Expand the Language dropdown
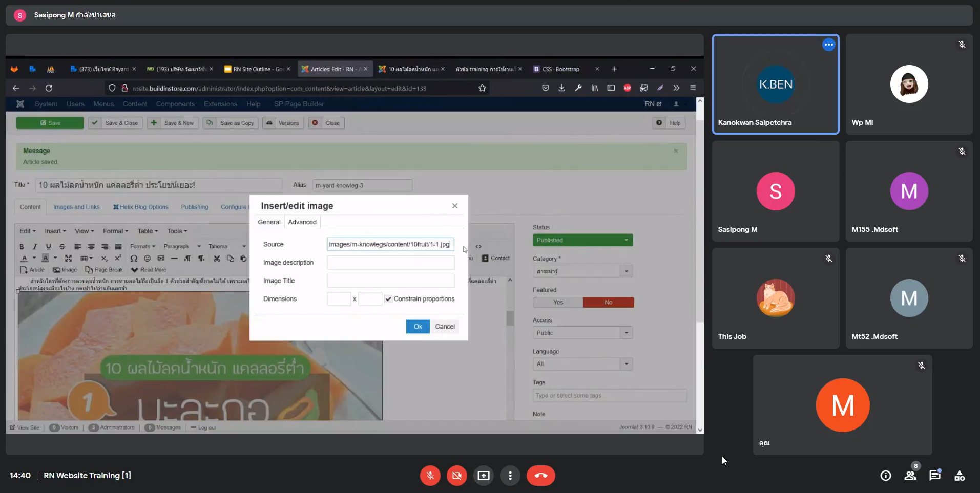Viewport: 980px width, 493px height. click(x=582, y=364)
